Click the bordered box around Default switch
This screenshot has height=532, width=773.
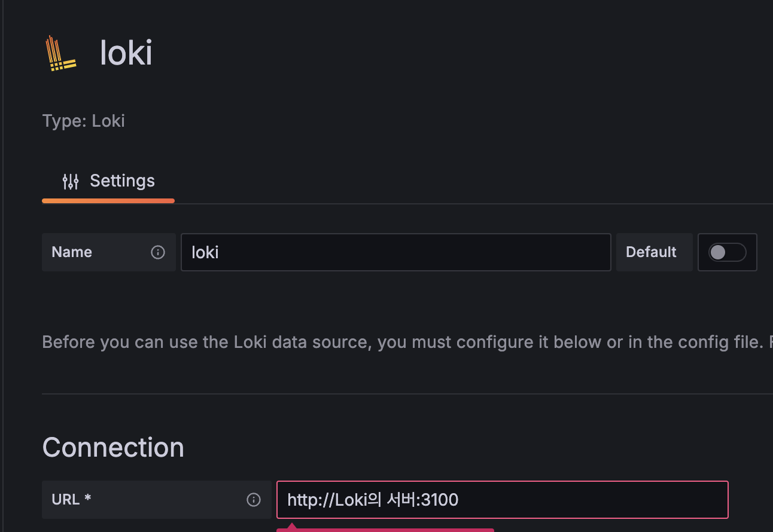pos(728,252)
